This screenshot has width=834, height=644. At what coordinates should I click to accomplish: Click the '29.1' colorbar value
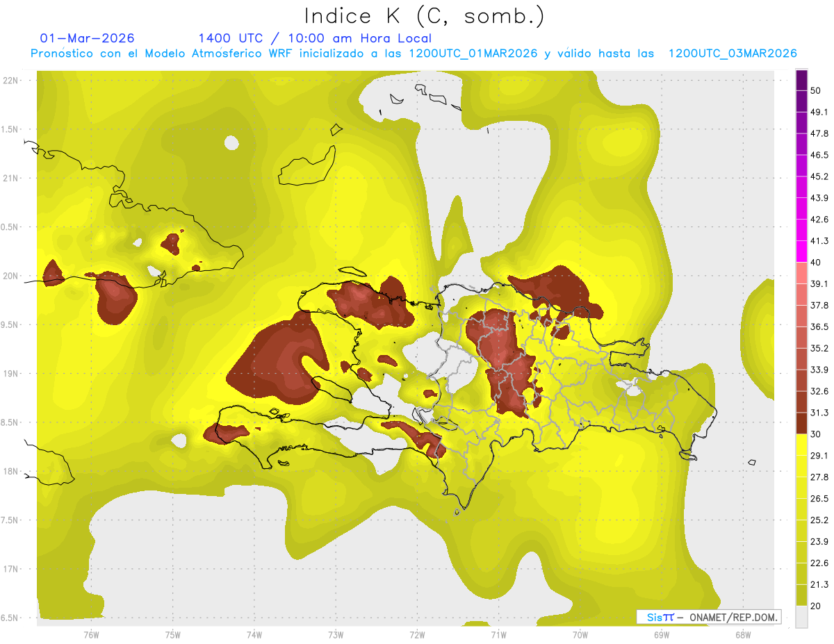tap(819, 456)
